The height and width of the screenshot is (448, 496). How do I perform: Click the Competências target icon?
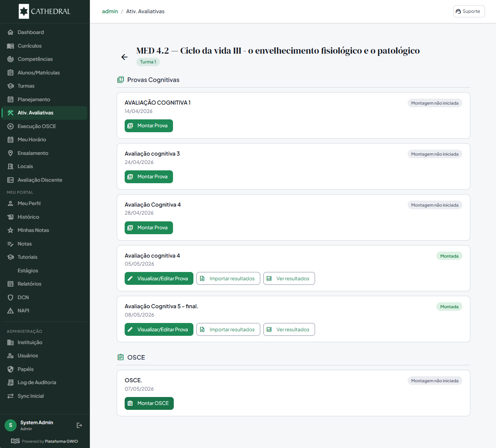tap(11, 59)
